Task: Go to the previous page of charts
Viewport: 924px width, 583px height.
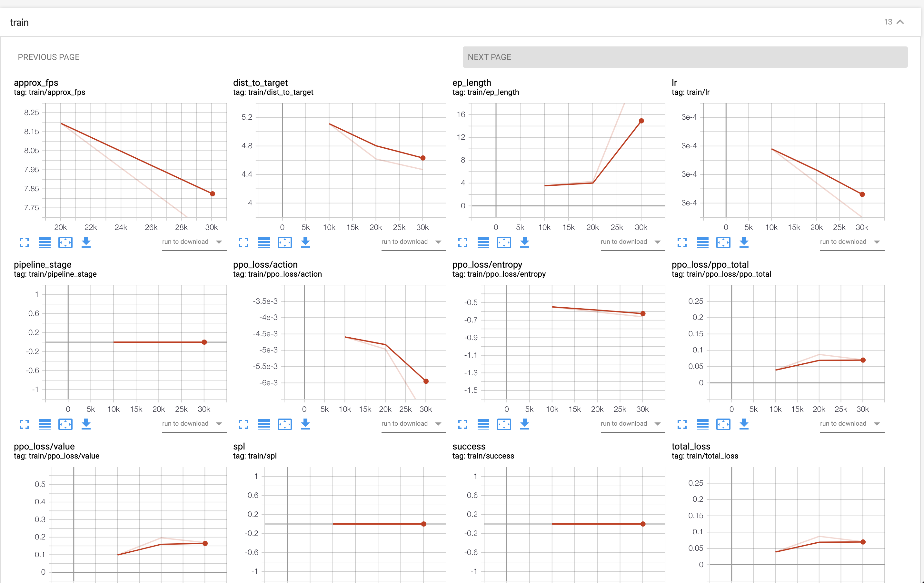Action: 49,57
